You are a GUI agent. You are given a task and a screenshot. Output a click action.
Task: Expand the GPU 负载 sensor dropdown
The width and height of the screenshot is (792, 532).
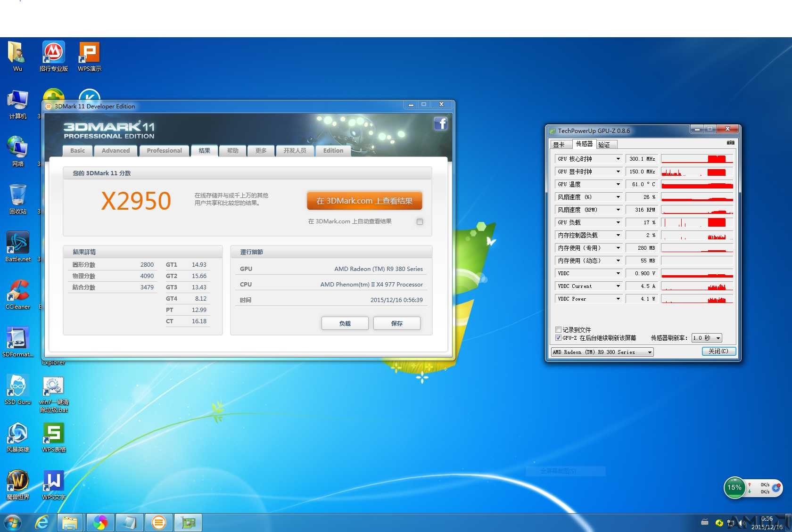(x=618, y=222)
